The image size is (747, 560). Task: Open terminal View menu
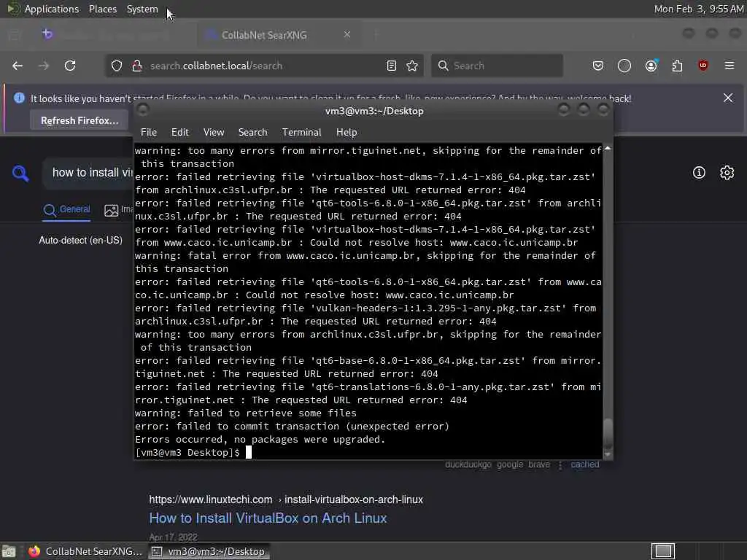214,133
